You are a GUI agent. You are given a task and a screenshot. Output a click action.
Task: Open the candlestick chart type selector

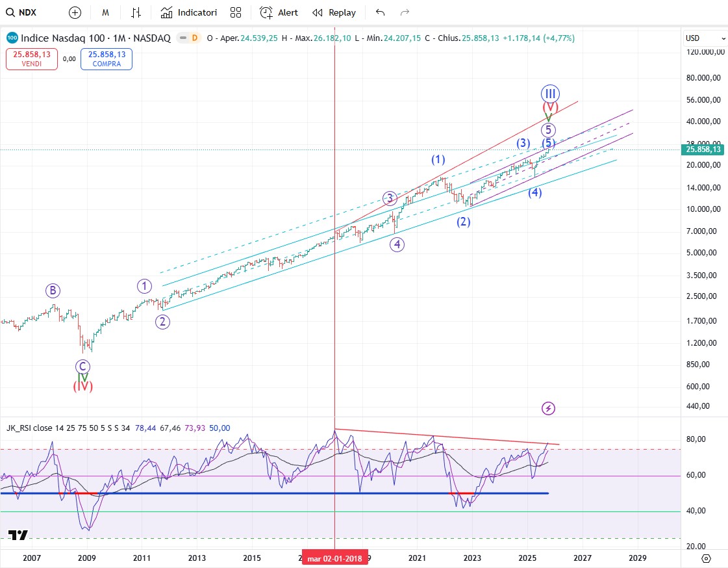pos(136,12)
